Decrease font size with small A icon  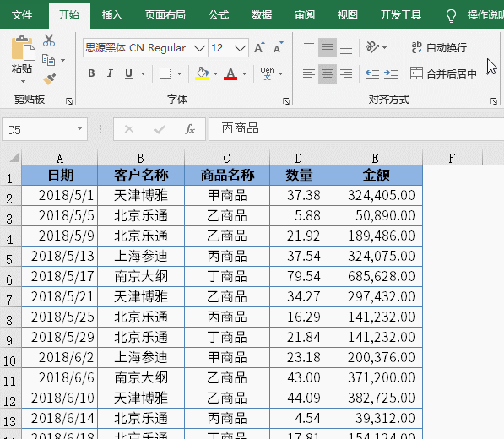279,47
